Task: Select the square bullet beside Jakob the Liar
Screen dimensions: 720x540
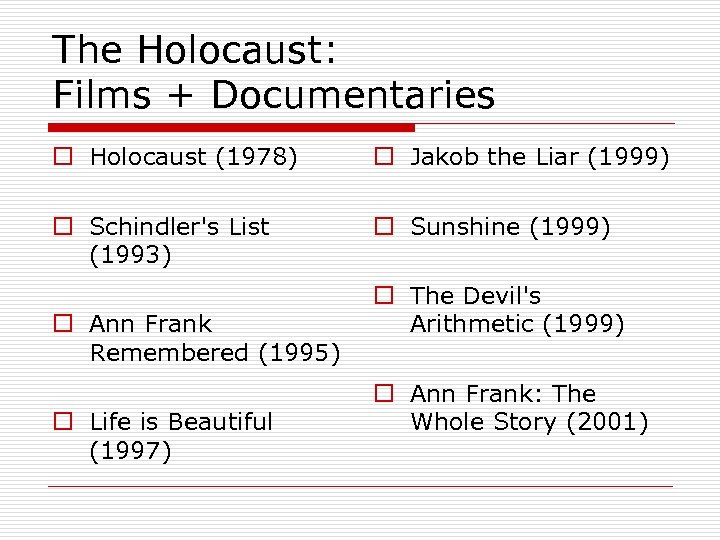Action: 383,157
